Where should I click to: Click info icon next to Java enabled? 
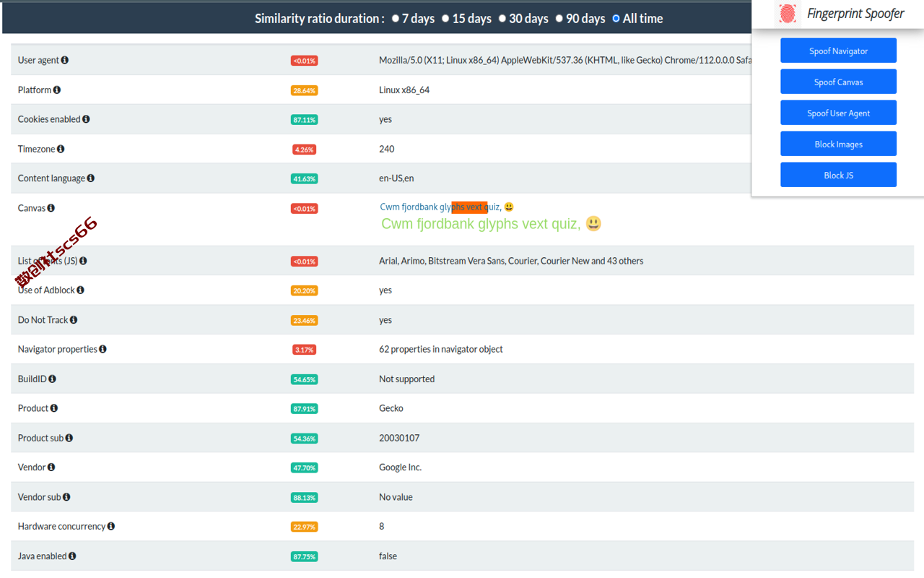tap(72, 556)
